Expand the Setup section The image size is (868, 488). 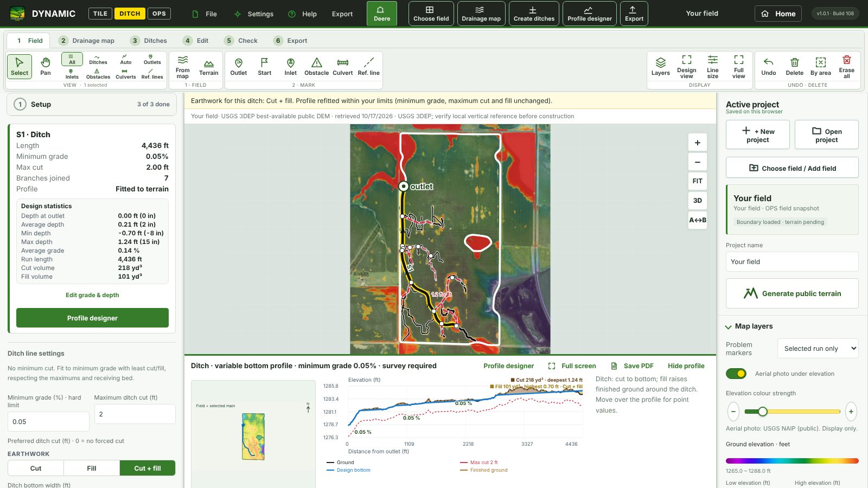(x=91, y=104)
